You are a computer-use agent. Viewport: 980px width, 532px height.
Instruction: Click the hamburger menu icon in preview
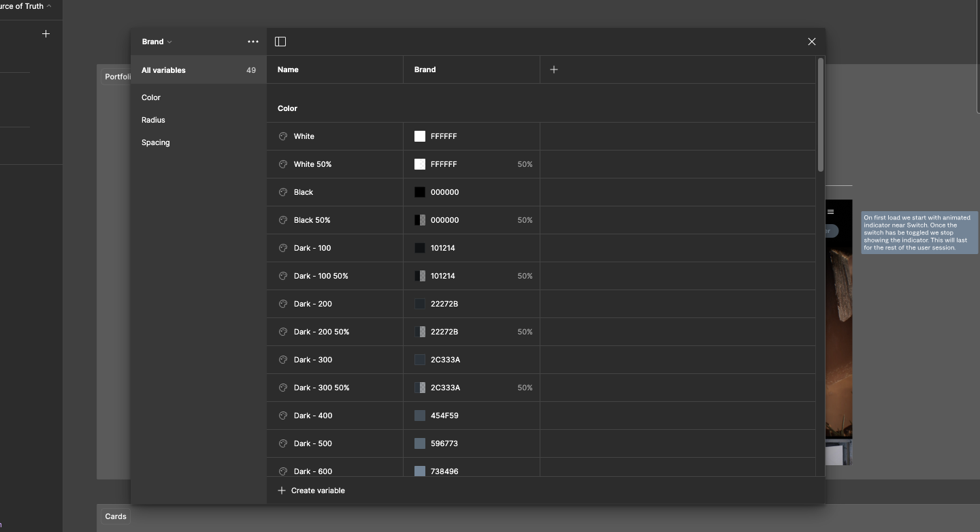(x=830, y=212)
